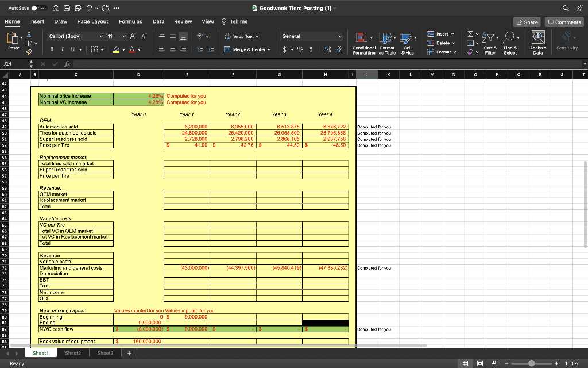Open the font name combo box Calibri (Body)
This screenshot has height=368, width=588.
pos(76,36)
